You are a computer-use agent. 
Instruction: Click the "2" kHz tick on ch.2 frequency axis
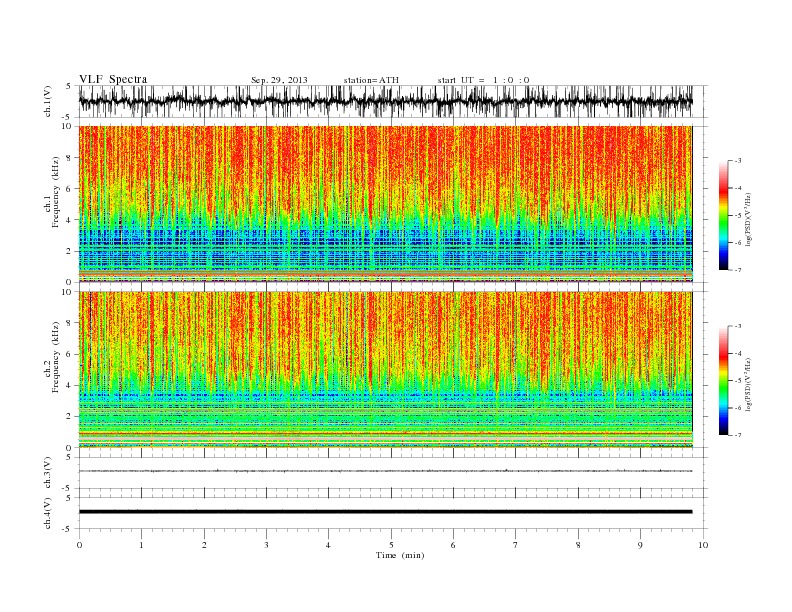(69, 417)
